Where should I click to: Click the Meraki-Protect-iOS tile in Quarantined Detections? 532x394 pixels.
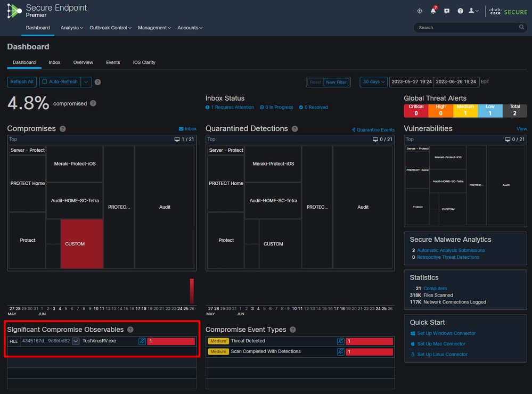point(273,163)
